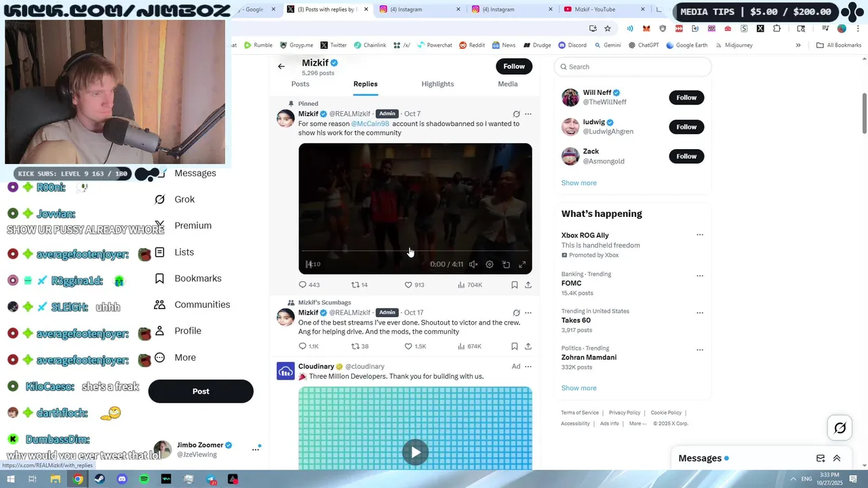Open options for Takes 60 trend
The width and height of the screenshot is (868, 488).
700,313
